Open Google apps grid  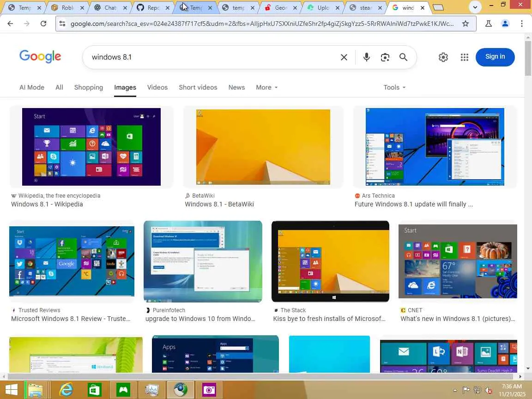tap(465, 57)
